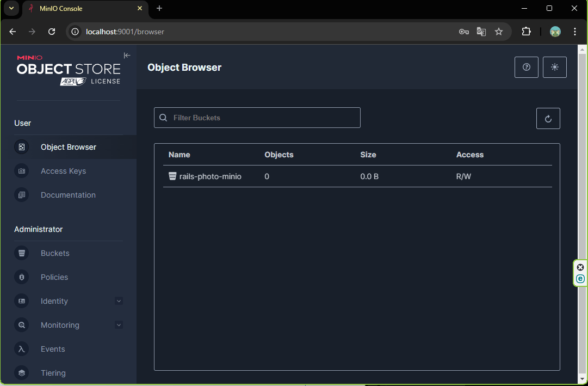Bookmark this page with the star icon
The image size is (588, 386).
pos(498,32)
